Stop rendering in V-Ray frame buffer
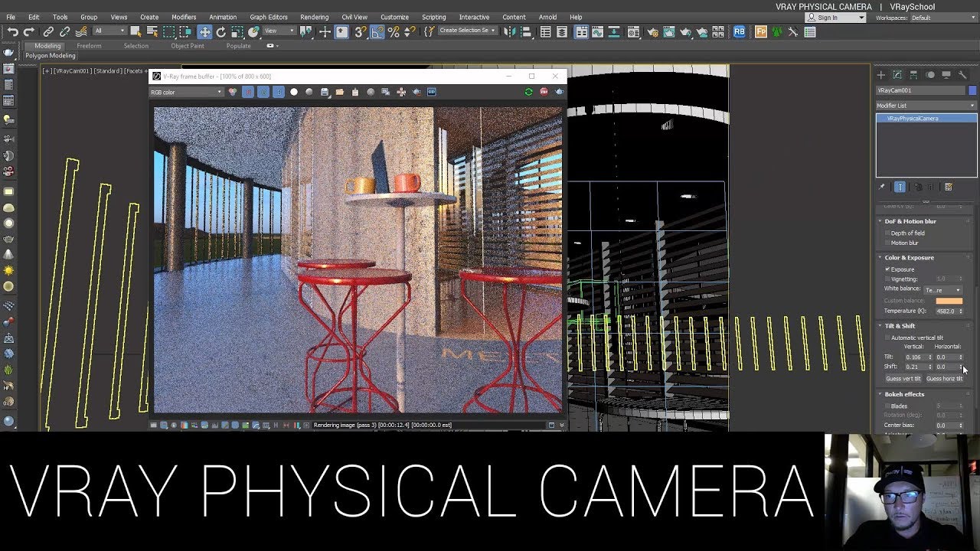Screen dimensions: 980x551 tap(544, 92)
